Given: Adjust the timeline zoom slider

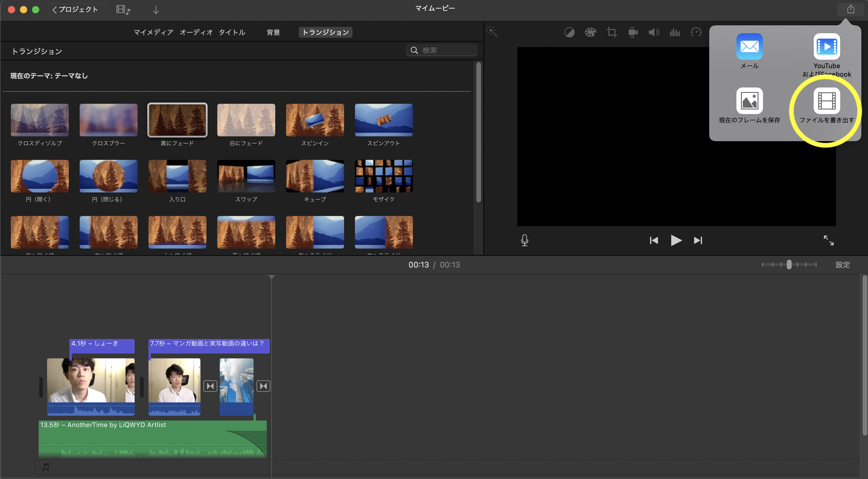Looking at the screenshot, I should point(789,265).
